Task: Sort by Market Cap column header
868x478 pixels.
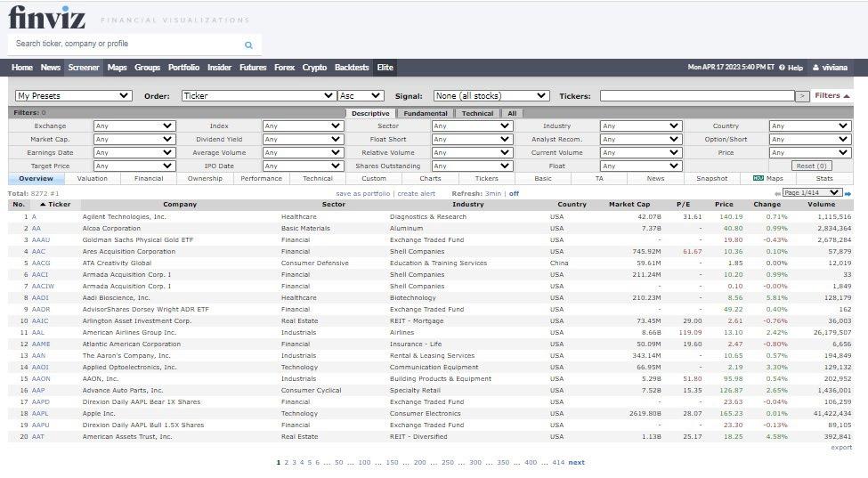Action: click(x=629, y=205)
